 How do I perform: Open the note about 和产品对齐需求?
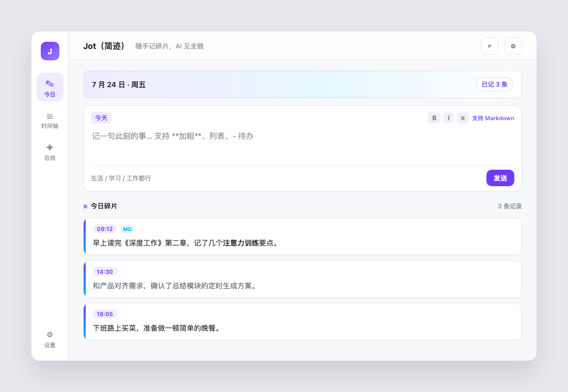(x=303, y=279)
